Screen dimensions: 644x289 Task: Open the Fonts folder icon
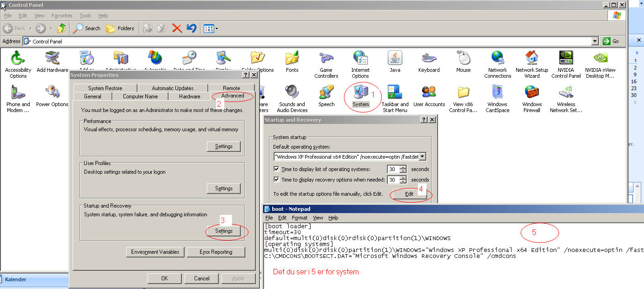292,62
